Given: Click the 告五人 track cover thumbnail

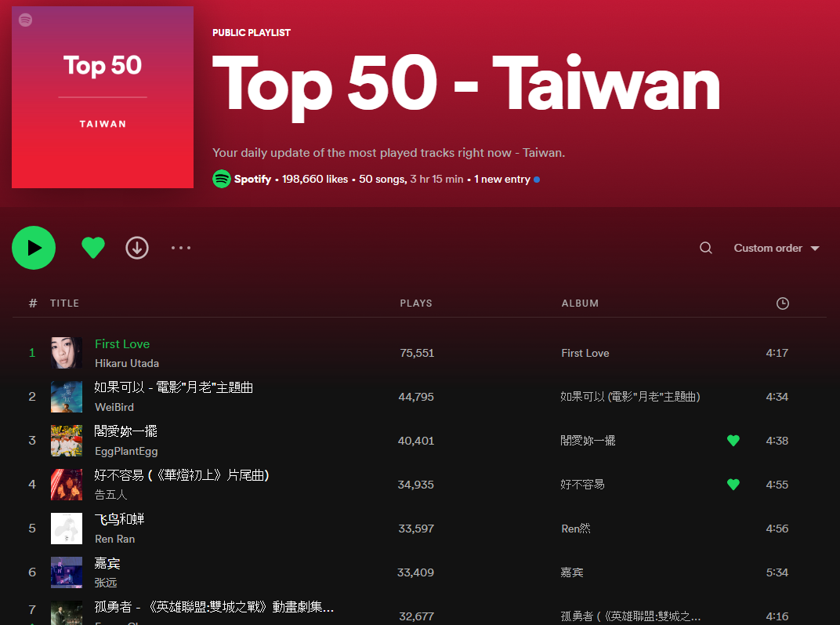Looking at the screenshot, I should (x=67, y=485).
